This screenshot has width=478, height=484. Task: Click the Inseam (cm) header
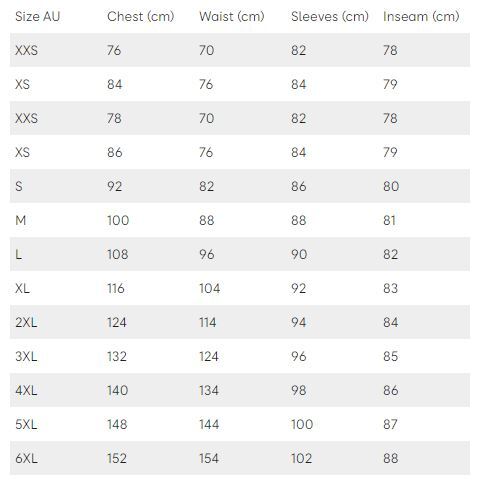pos(421,16)
